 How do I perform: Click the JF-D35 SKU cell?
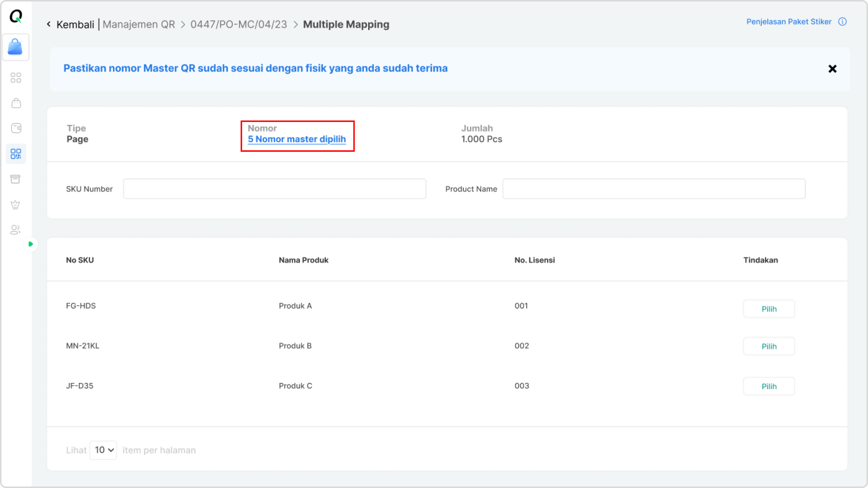point(80,386)
